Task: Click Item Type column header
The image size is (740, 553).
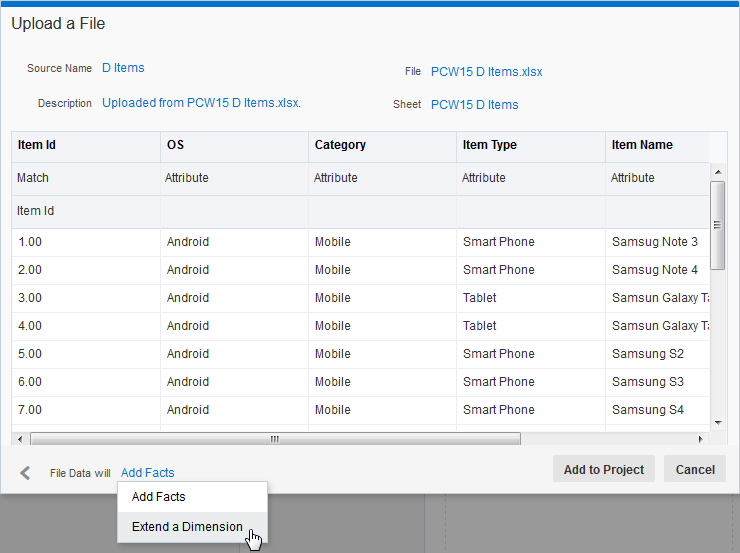Action: tap(531, 145)
